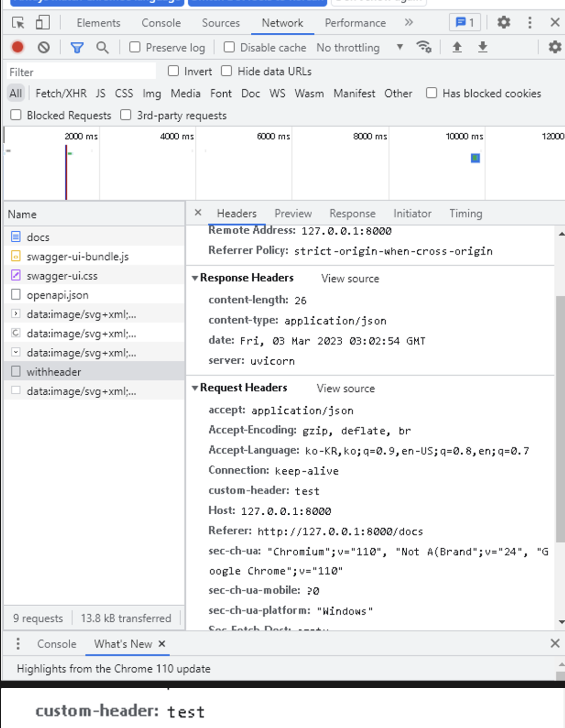Image resolution: width=565 pixels, height=728 pixels.
Task: Select the openapi.json request
Action: click(x=57, y=295)
